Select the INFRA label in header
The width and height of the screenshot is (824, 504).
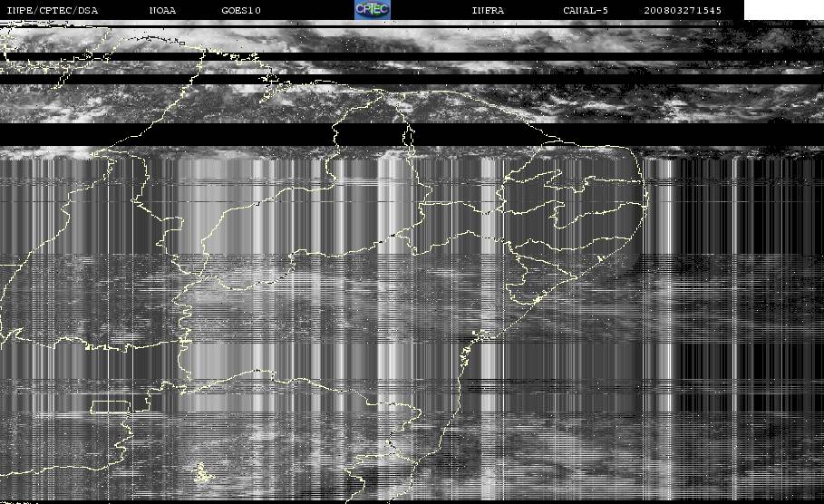(x=488, y=10)
